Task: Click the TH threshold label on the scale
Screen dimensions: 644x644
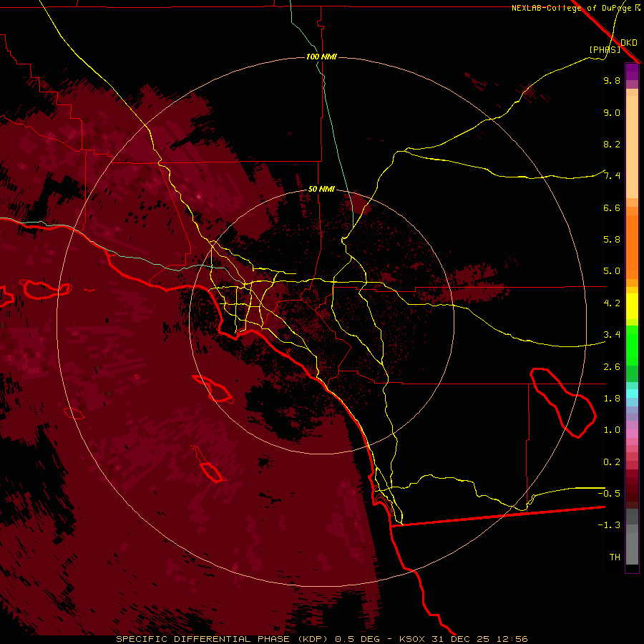Action: (x=615, y=557)
